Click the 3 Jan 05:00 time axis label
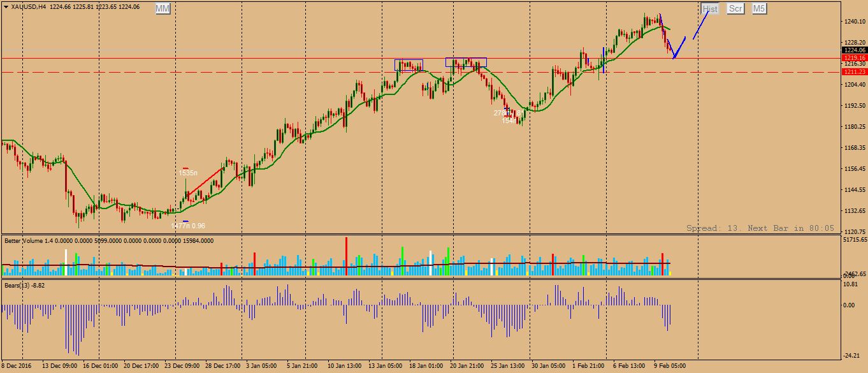The image size is (868, 373). point(260,366)
